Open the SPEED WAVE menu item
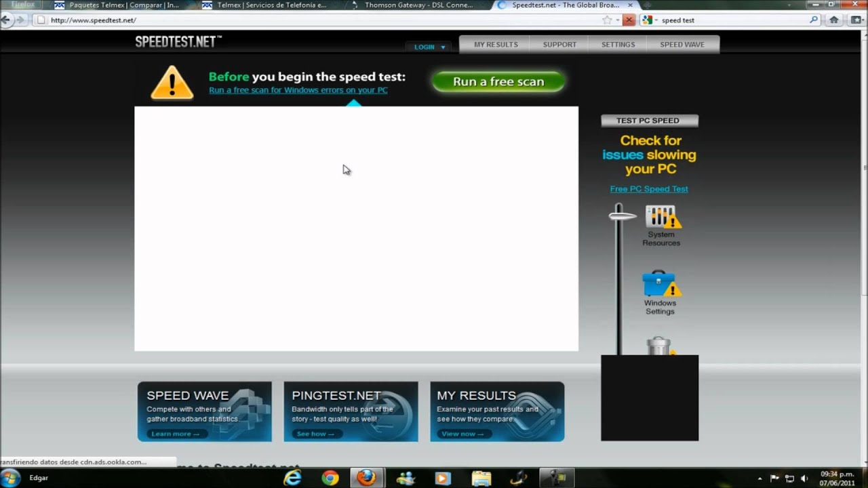Viewport: 868px width, 488px height. pyautogui.click(x=682, y=45)
